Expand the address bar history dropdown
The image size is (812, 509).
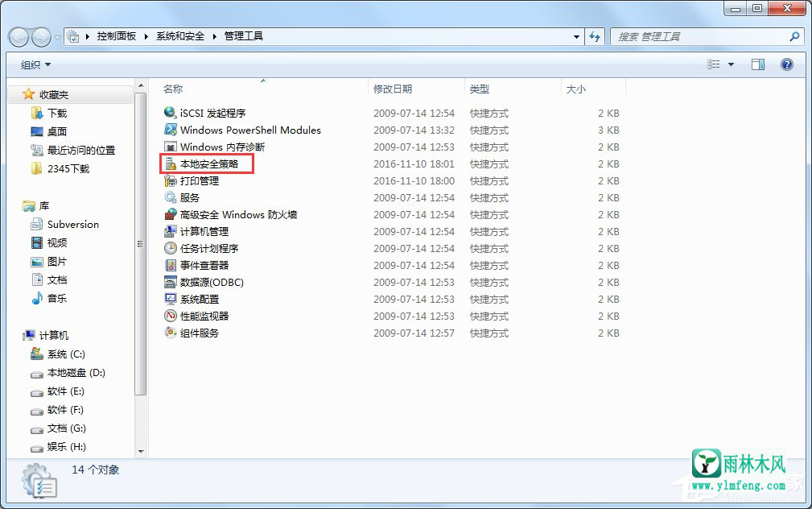click(x=576, y=36)
